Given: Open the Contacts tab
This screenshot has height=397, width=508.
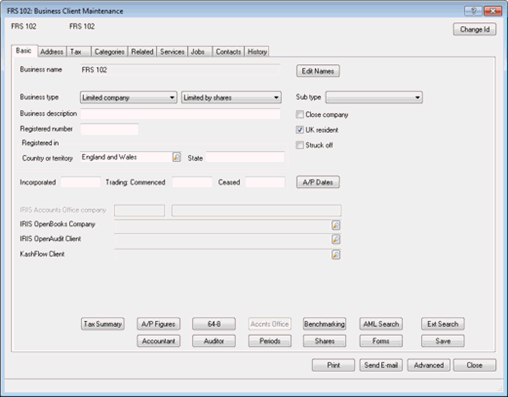Looking at the screenshot, I should [228, 52].
